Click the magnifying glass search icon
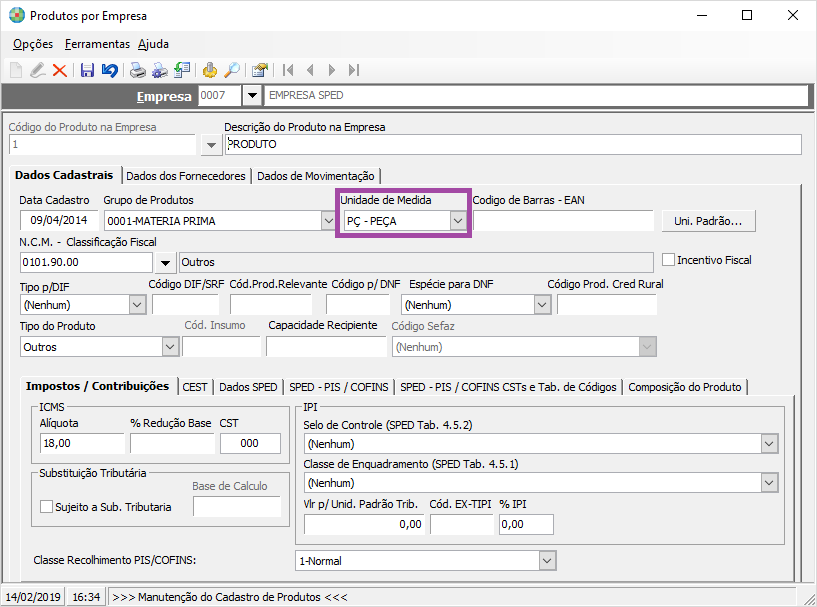 pyautogui.click(x=231, y=70)
